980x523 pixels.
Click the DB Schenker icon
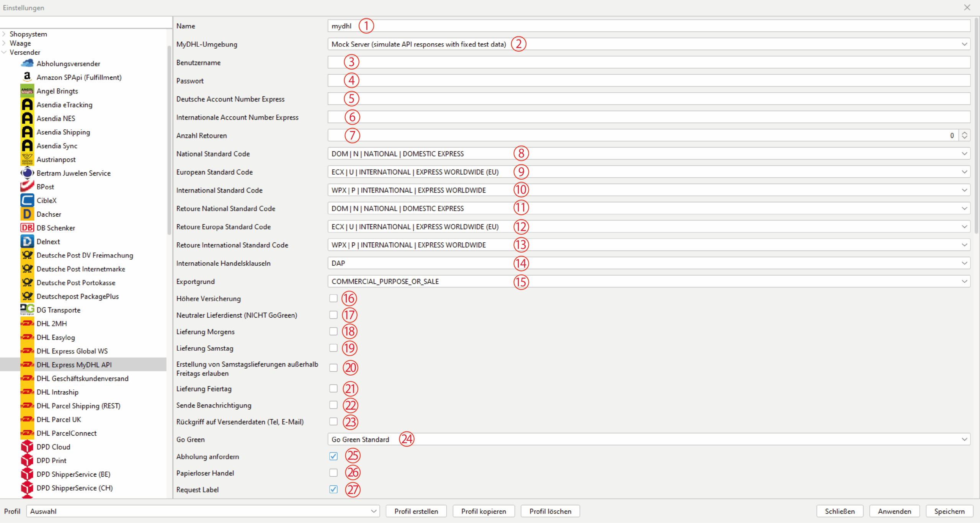pyautogui.click(x=27, y=228)
